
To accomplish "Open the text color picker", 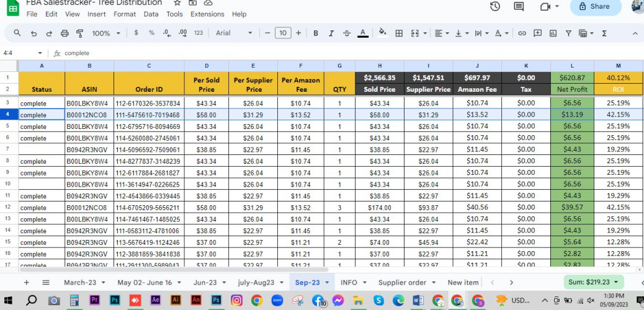I will pyautogui.click(x=363, y=33).
